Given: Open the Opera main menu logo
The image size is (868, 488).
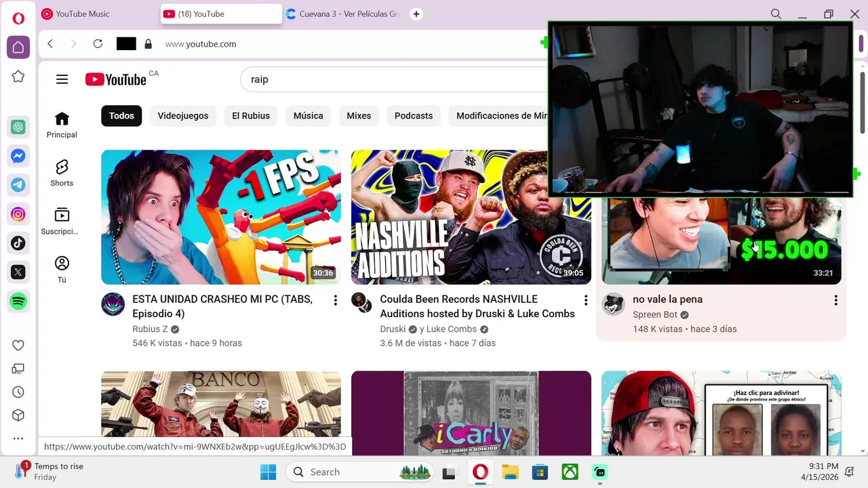Looking at the screenshot, I should pyautogui.click(x=18, y=18).
